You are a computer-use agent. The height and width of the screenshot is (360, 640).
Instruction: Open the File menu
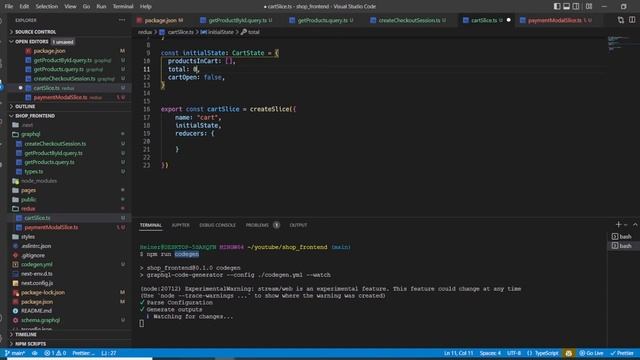(x=9, y=7)
